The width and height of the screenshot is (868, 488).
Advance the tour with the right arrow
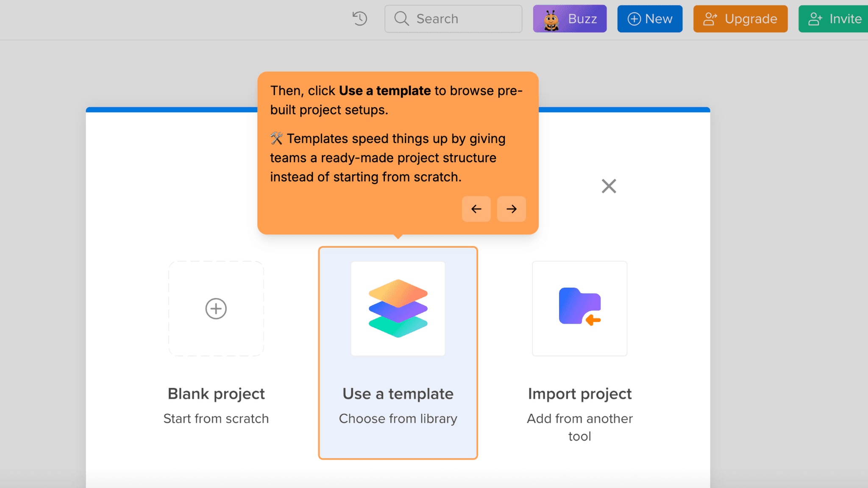(512, 209)
